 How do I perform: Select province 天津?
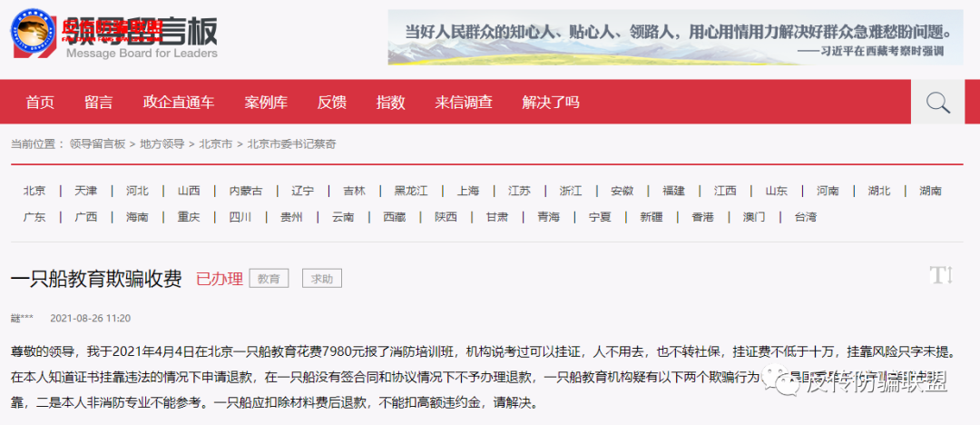pyautogui.click(x=85, y=191)
